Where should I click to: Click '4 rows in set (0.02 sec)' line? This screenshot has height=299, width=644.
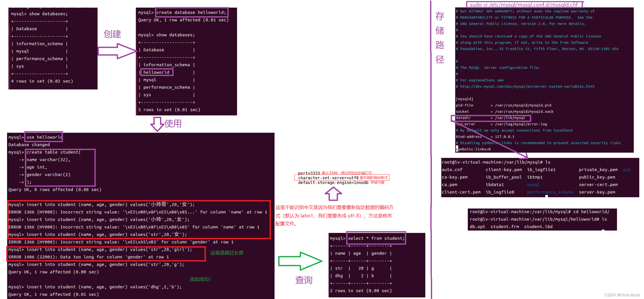pyautogui.click(x=42, y=81)
